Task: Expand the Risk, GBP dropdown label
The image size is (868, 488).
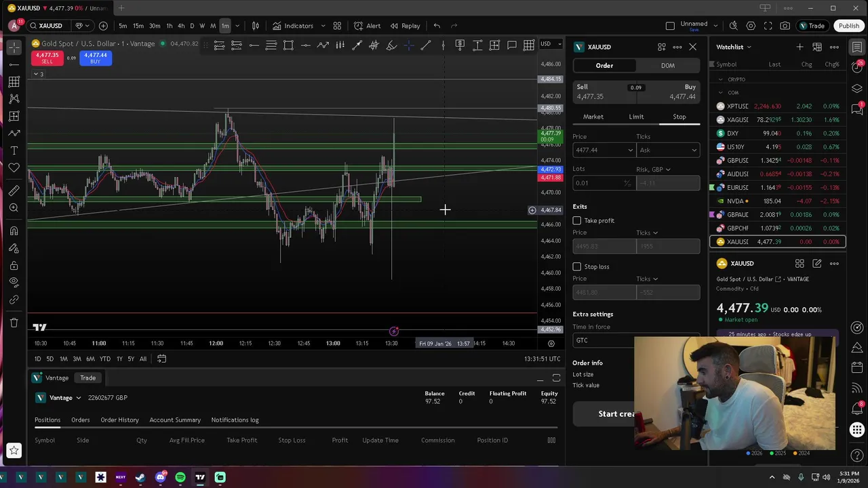Action: click(653, 169)
